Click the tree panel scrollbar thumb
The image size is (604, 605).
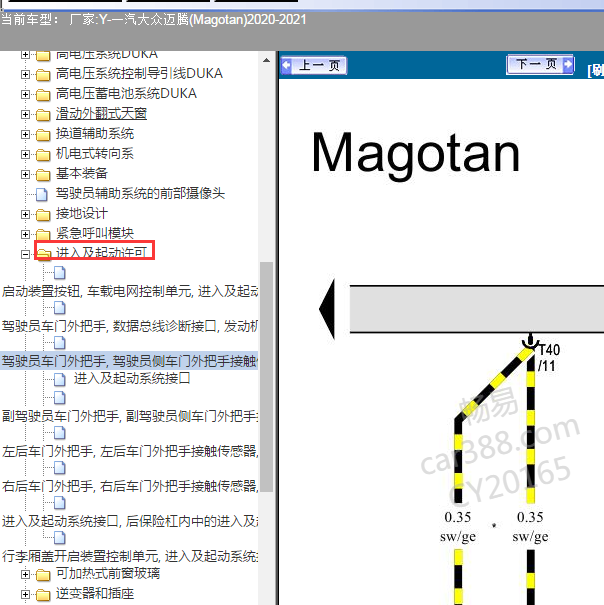click(x=266, y=377)
